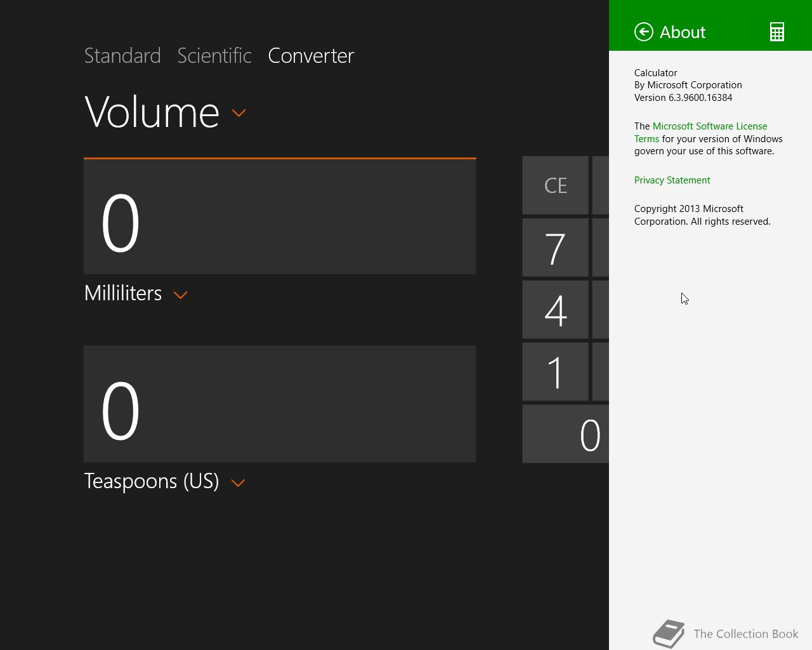
Task: Click the 'By Microsoft Corporation' text
Action: (688, 85)
